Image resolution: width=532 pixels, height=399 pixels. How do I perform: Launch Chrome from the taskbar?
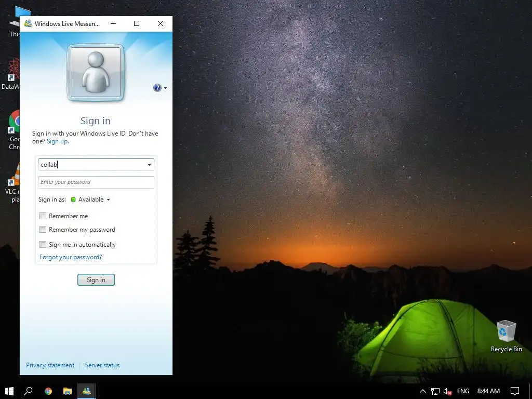pos(48,391)
